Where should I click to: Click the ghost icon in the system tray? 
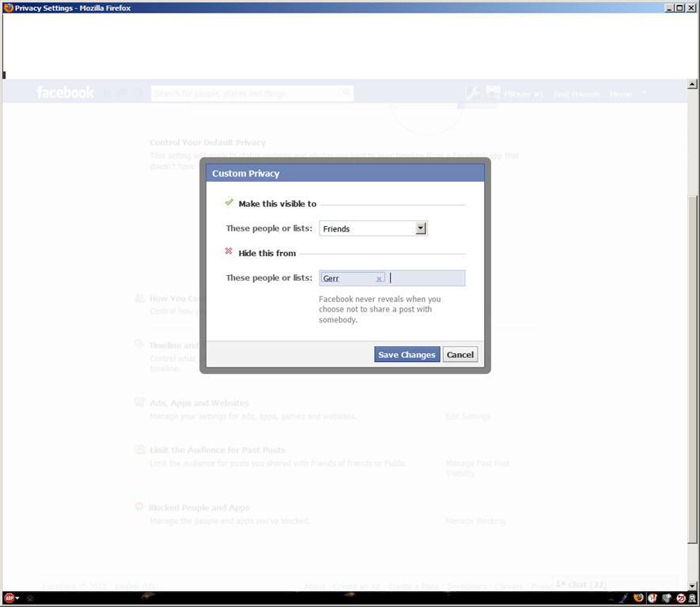694,598
